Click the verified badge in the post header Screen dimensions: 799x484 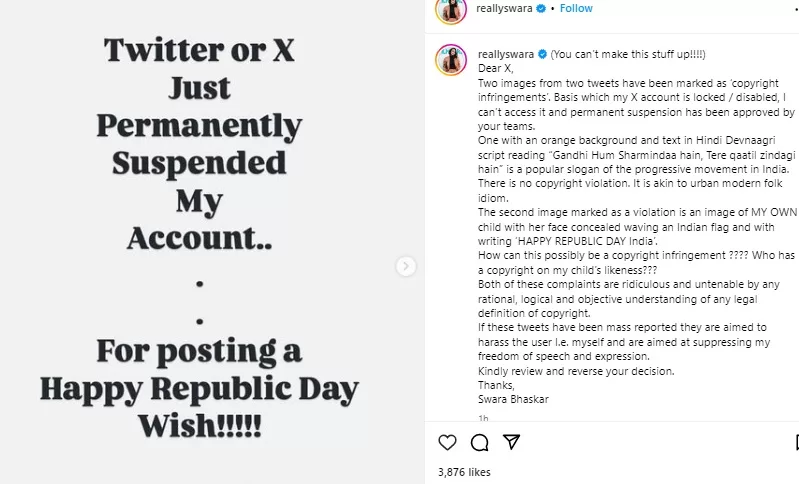pyautogui.click(x=538, y=9)
